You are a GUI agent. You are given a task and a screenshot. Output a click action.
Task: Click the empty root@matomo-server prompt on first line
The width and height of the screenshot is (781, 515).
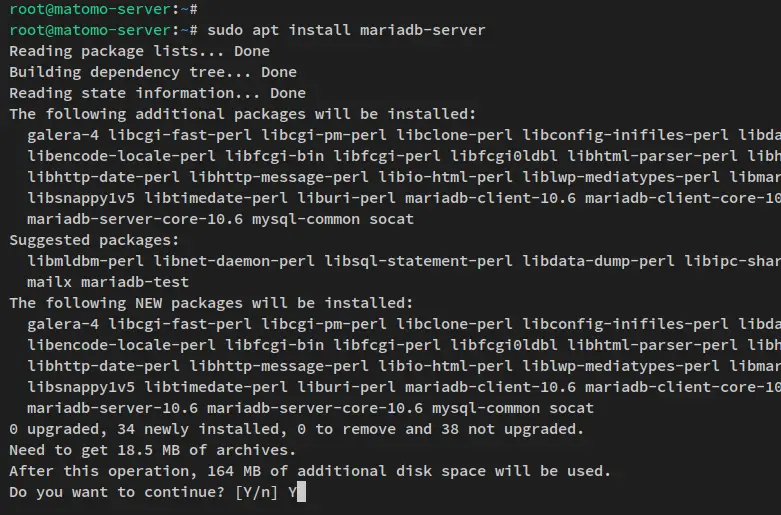point(103,9)
